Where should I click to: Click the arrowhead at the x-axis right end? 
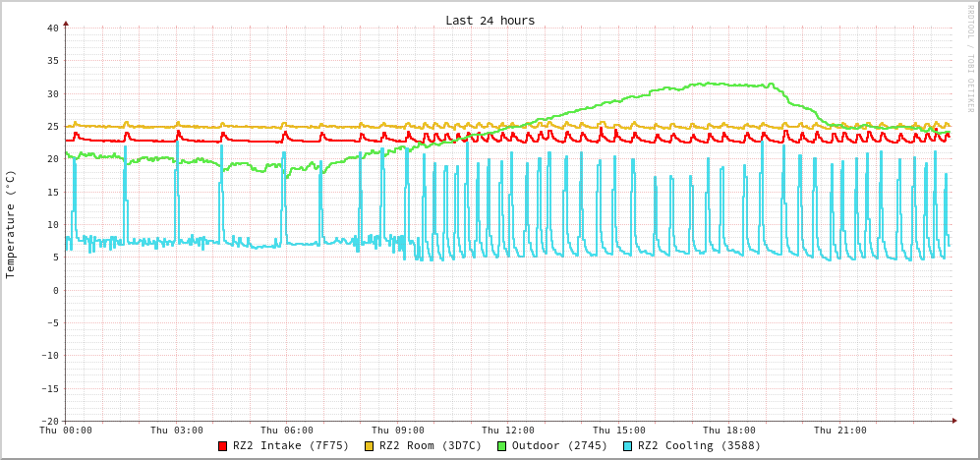(953, 421)
